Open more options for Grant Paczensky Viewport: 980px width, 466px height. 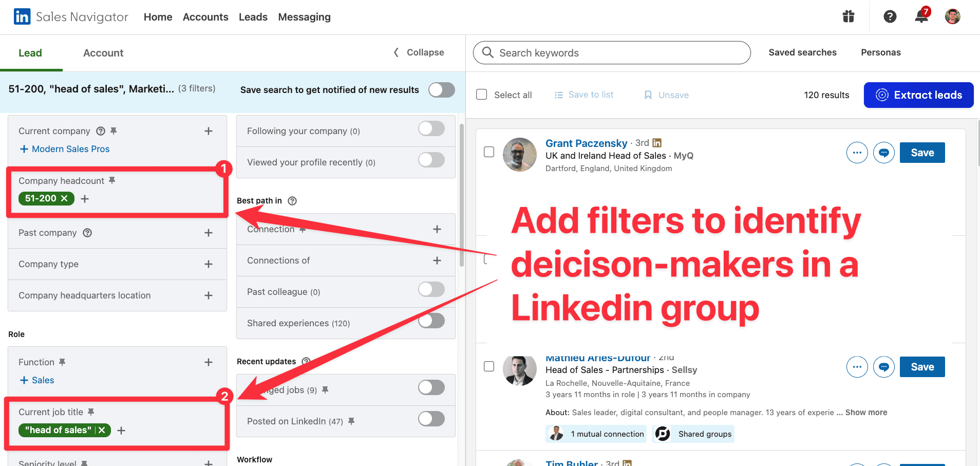click(x=857, y=153)
